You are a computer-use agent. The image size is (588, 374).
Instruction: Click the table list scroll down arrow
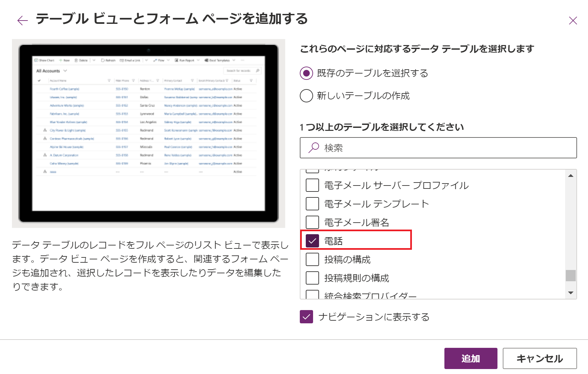(x=571, y=293)
